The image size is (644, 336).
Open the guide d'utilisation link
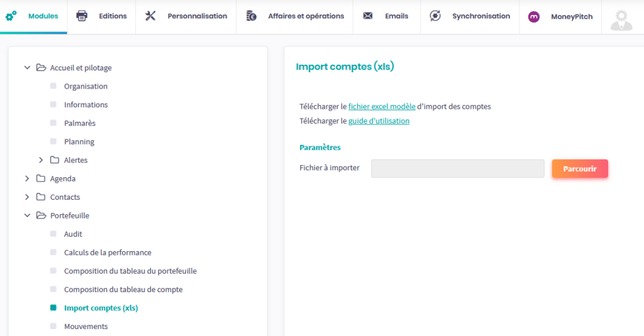(x=379, y=121)
